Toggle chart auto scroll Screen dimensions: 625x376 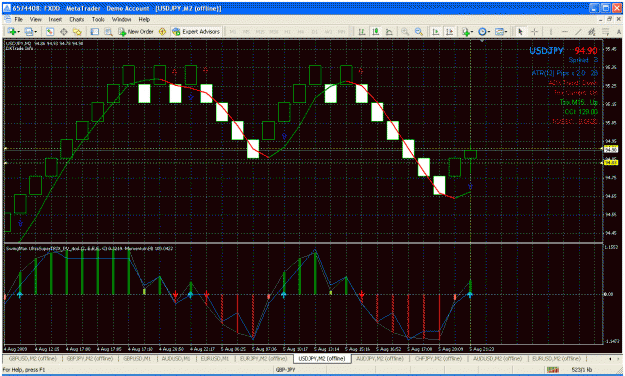pyautogui.click(x=436, y=31)
